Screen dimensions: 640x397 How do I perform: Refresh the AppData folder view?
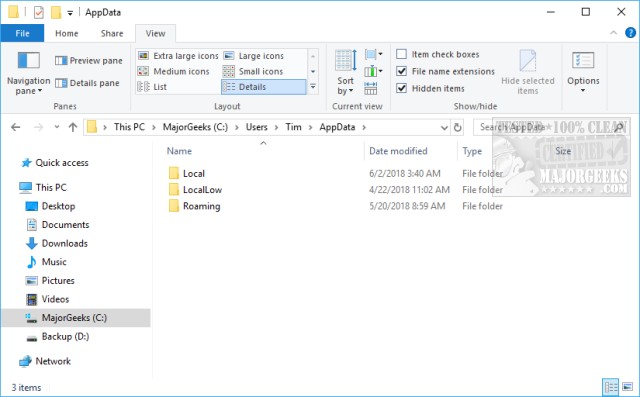458,127
